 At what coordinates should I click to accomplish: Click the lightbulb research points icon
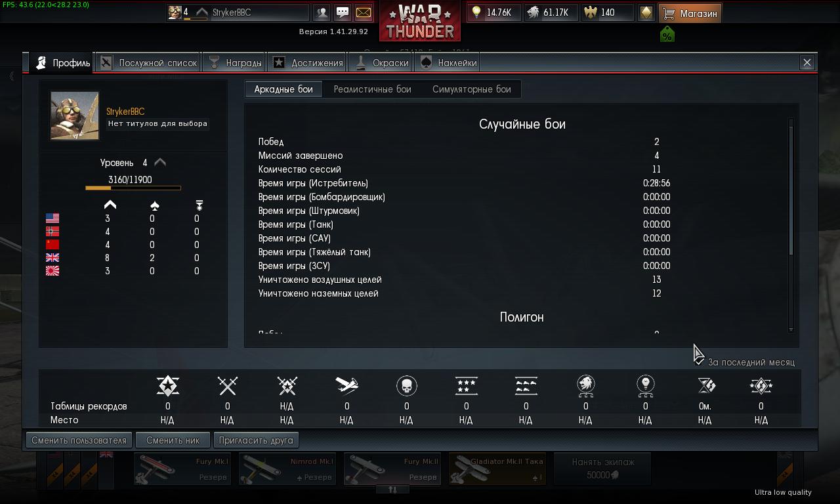point(477,12)
